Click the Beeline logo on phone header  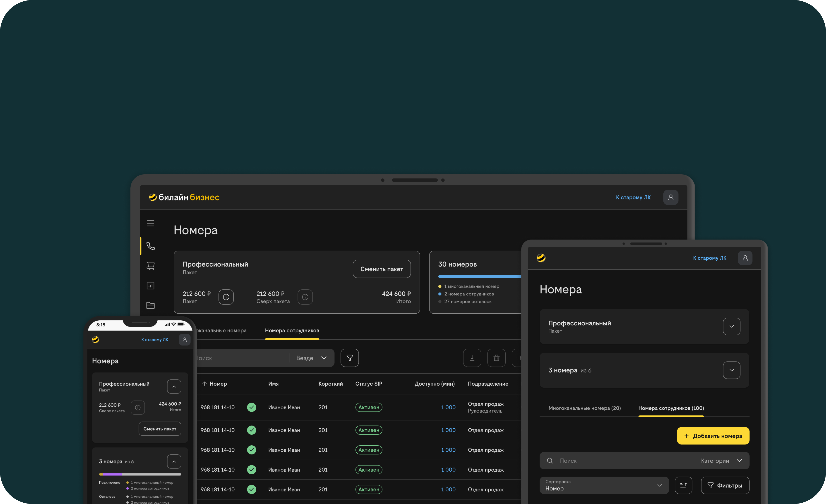(x=96, y=339)
